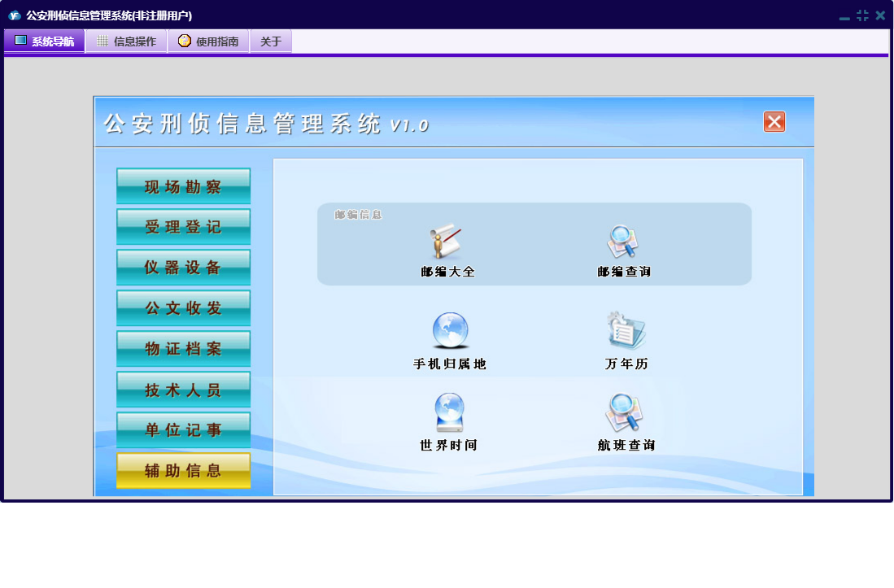Open the 单位记事 button
This screenshot has width=894, height=588.
pos(183,430)
